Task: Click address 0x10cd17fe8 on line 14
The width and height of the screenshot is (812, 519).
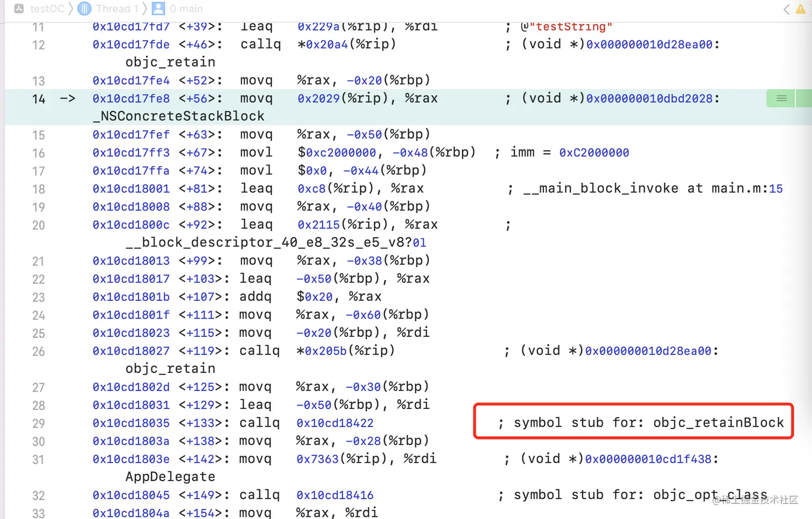Action: click(x=131, y=98)
